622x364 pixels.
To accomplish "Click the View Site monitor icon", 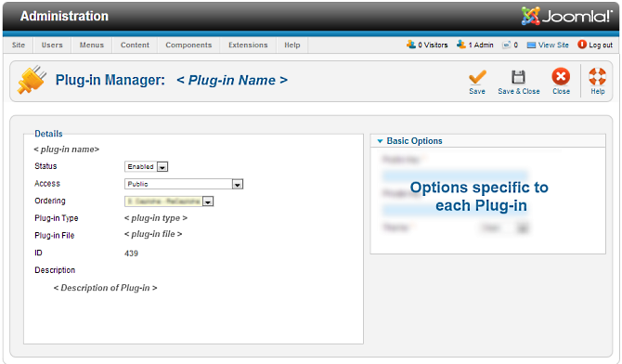I will pos(531,45).
